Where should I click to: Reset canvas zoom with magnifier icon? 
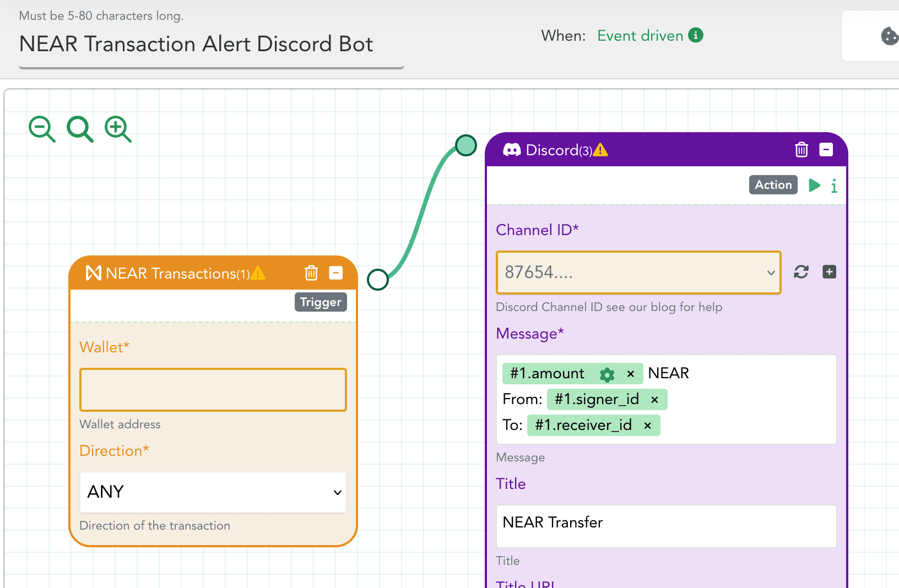point(80,129)
